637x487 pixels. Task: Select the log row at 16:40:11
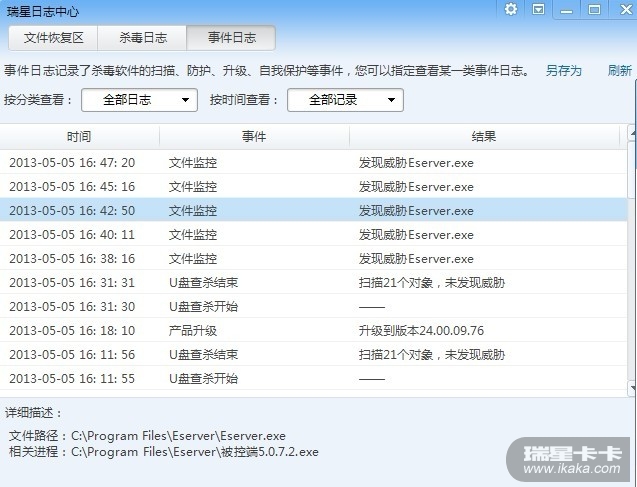tap(313, 234)
